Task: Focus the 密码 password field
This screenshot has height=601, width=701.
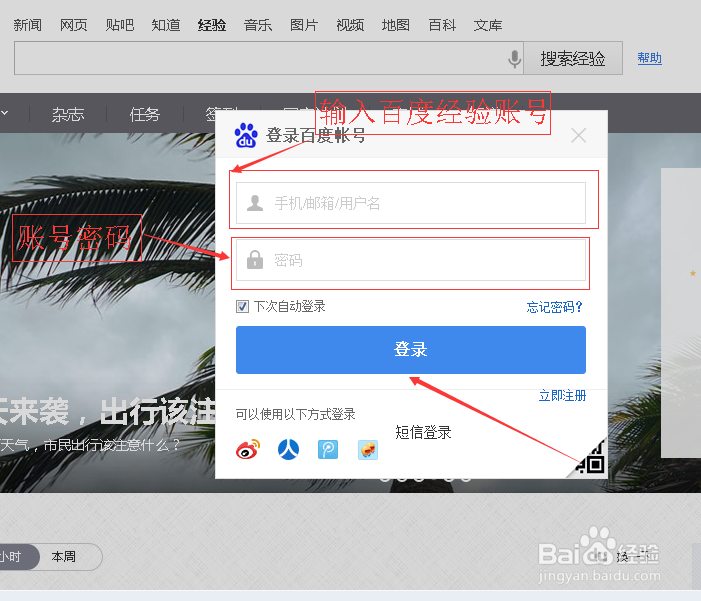Action: coord(411,260)
